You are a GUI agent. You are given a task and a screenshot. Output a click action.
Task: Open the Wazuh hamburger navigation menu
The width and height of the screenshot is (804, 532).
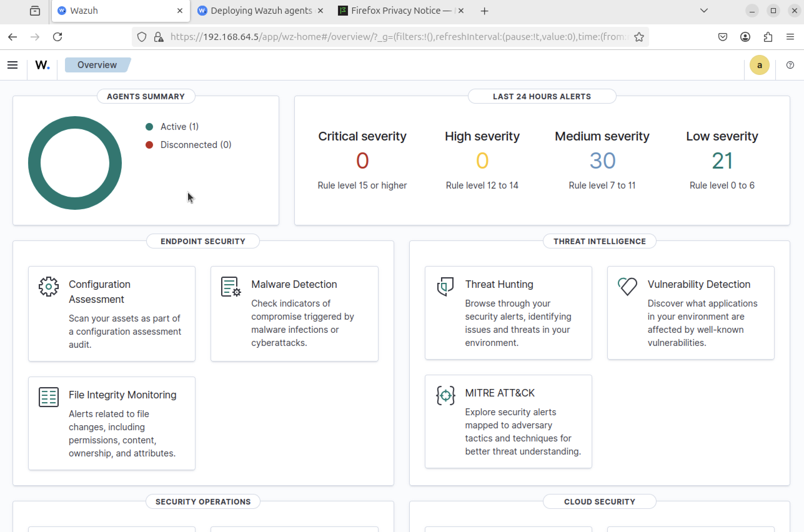point(12,65)
